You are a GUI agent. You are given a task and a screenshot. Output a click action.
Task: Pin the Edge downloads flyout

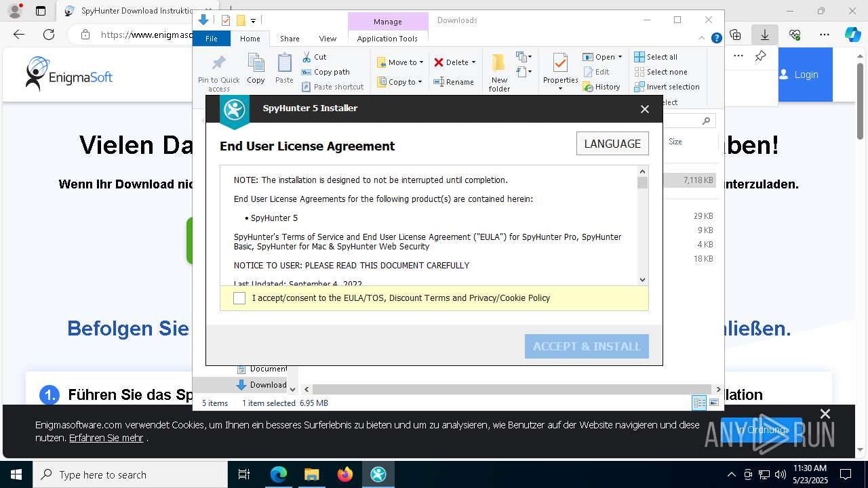760,56
